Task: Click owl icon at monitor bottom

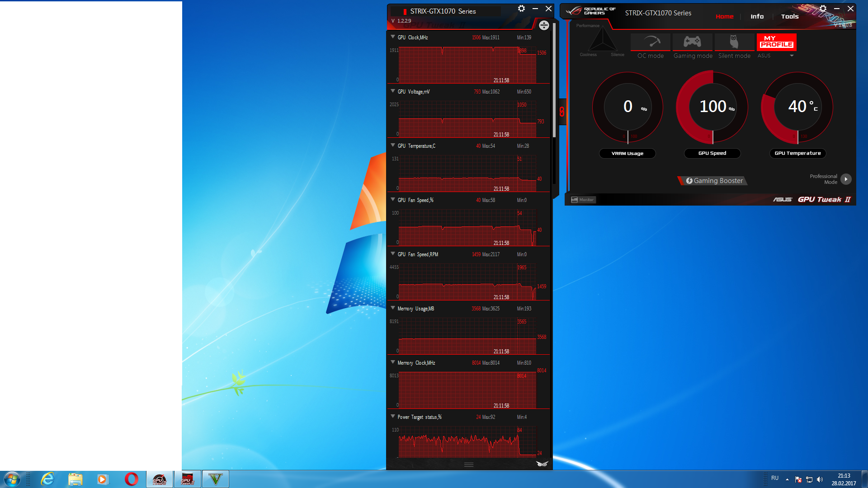Action: click(542, 464)
